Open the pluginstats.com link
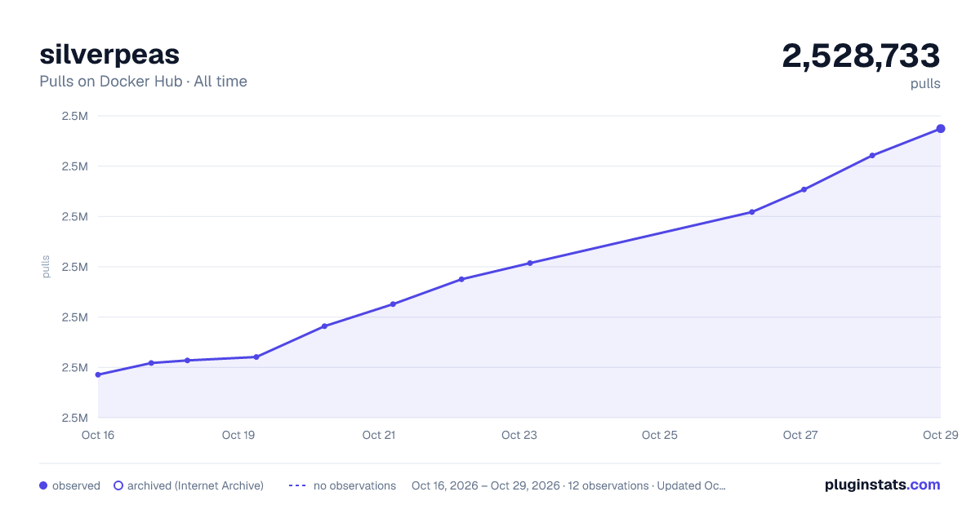Image resolution: width=980 pixels, height=514 pixels. point(883,485)
